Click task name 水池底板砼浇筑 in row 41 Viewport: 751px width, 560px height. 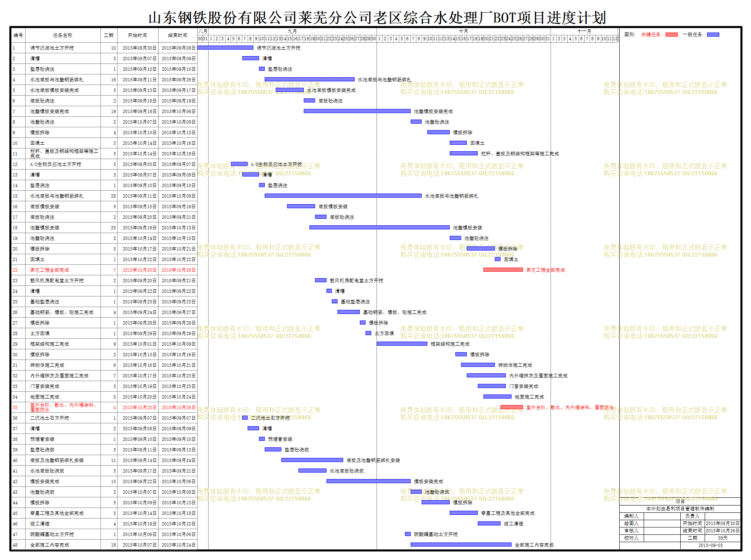click(x=47, y=471)
